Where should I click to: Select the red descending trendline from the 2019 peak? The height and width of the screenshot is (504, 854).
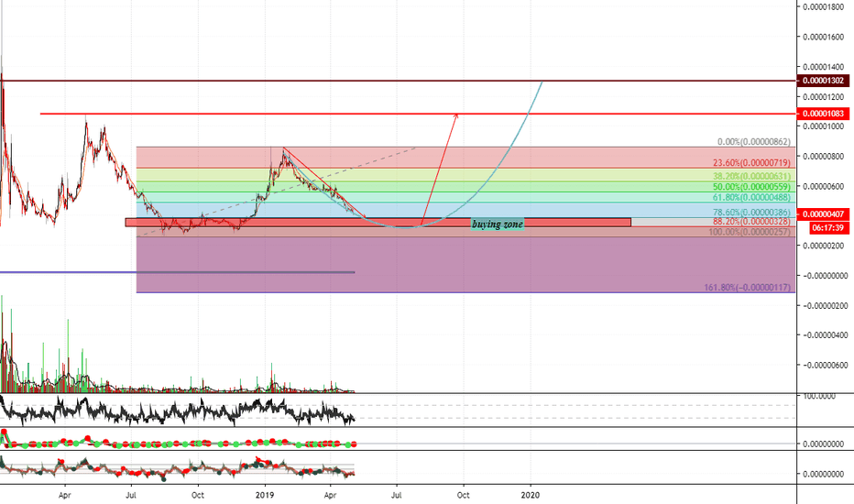[x=324, y=183]
